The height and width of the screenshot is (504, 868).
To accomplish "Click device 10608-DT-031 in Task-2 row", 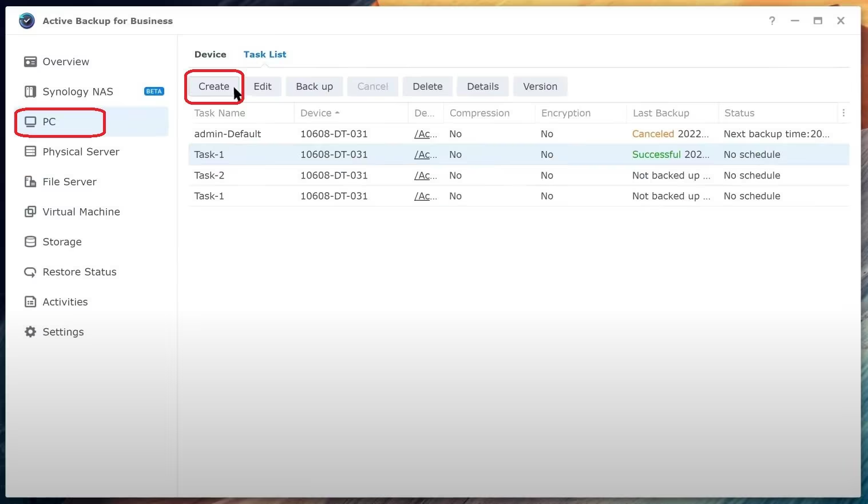I will pos(334,176).
